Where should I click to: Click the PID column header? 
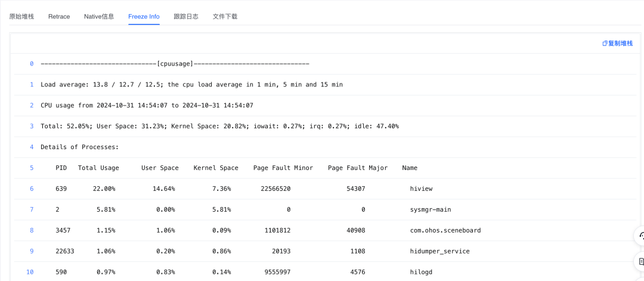(61, 168)
